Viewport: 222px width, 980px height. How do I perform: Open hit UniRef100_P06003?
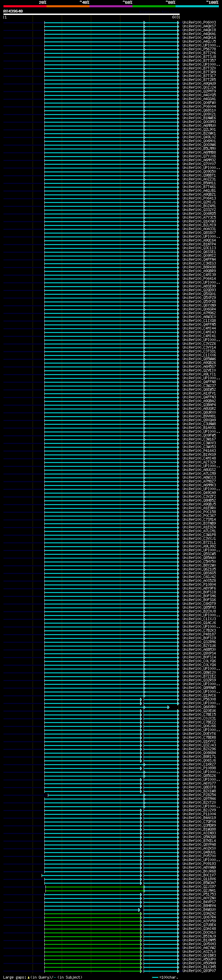pos(199,23)
